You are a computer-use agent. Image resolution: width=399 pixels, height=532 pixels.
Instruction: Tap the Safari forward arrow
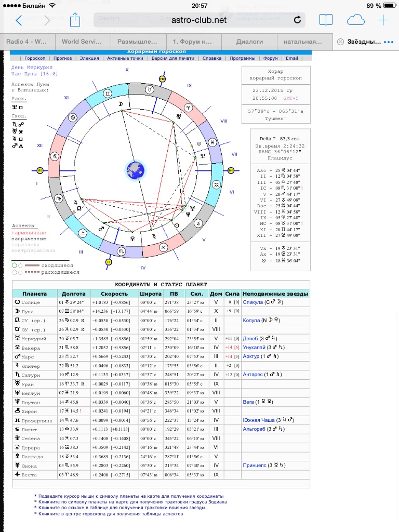tap(47, 20)
